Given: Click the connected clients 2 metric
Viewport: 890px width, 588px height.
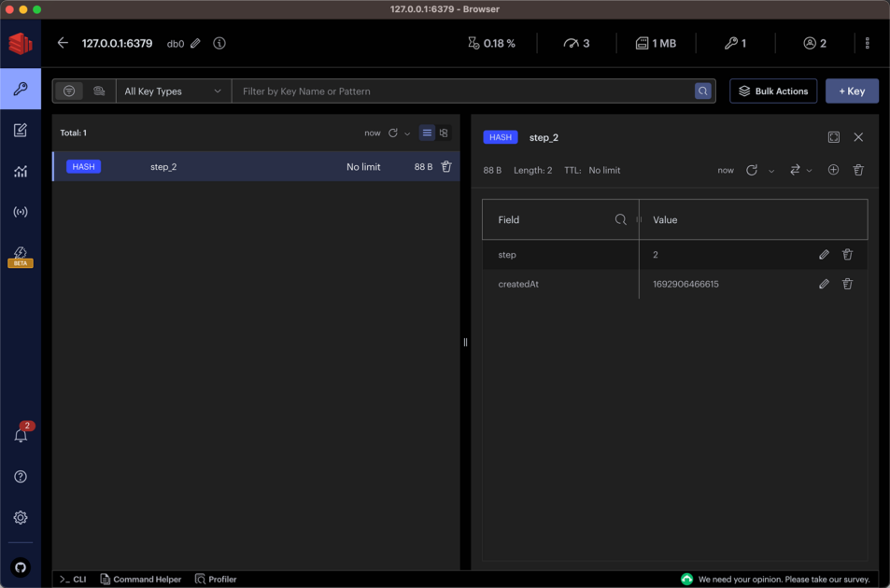Looking at the screenshot, I should [x=814, y=43].
